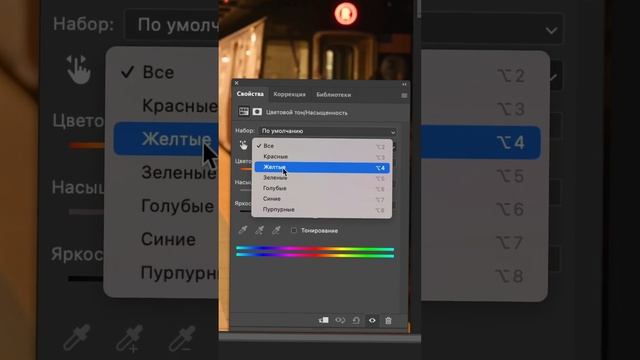Open the Properties panel options menu
Viewport: 640px width, 360px height.
[404, 95]
